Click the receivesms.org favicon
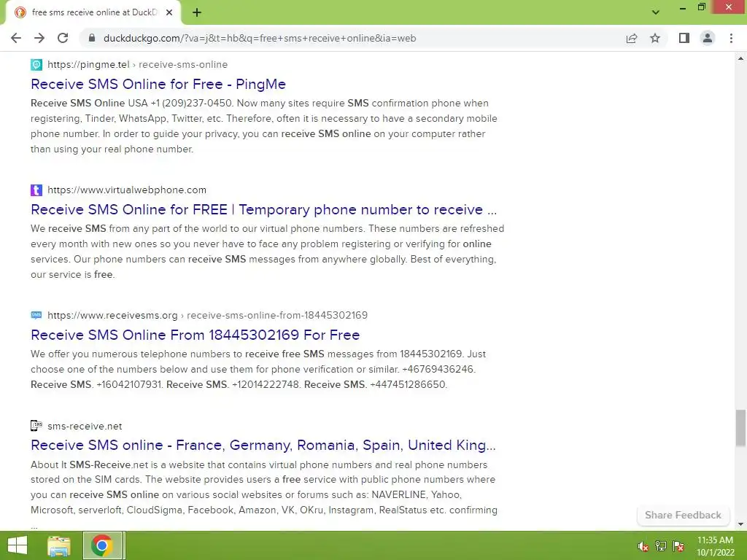This screenshot has height=560, width=747. pyautogui.click(x=36, y=315)
